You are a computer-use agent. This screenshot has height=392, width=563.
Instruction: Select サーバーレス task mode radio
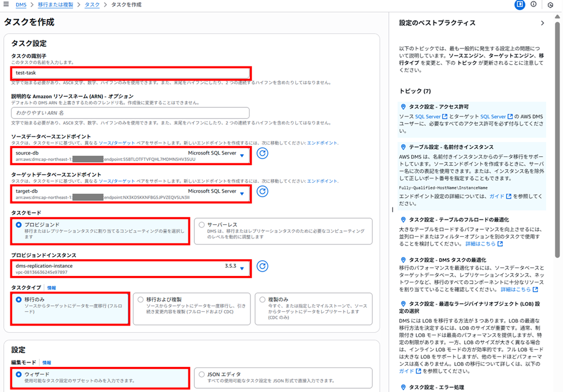tap(202, 225)
